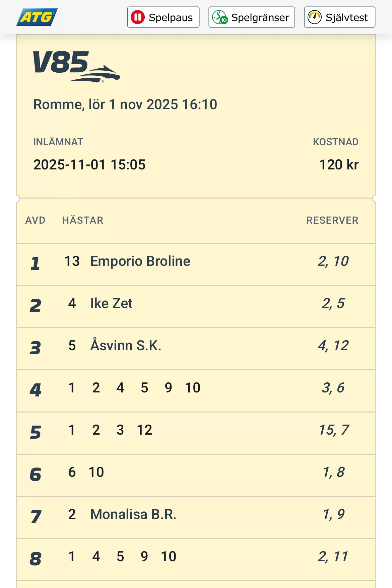The width and height of the screenshot is (392, 588).
Task: Click Monalisa B.R. in race 7
Action: click(x=133, y=514)
